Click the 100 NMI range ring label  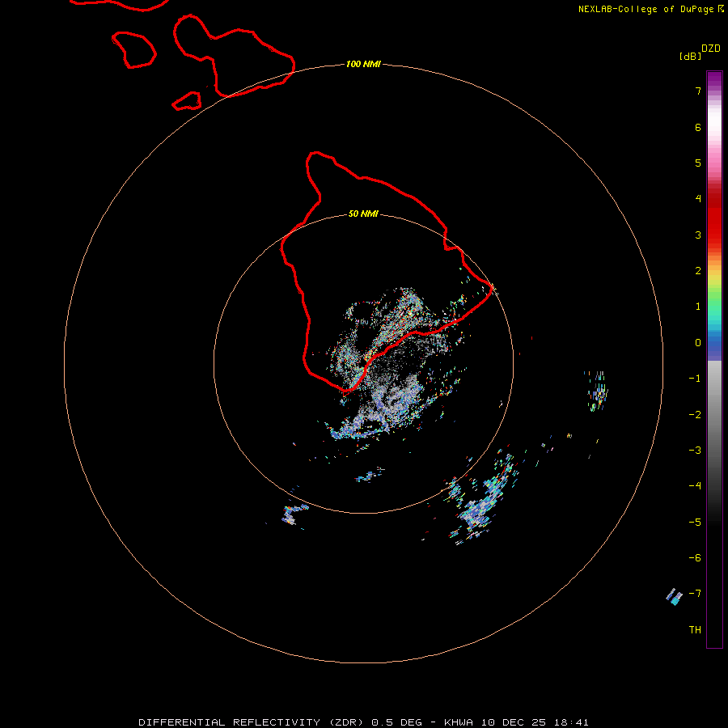(363, 64)
